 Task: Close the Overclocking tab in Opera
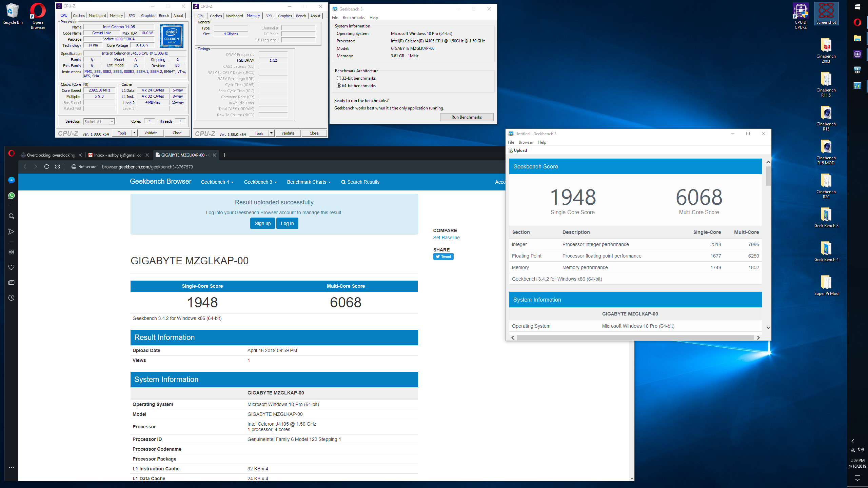pyautogui.click(x=80, y=155)
